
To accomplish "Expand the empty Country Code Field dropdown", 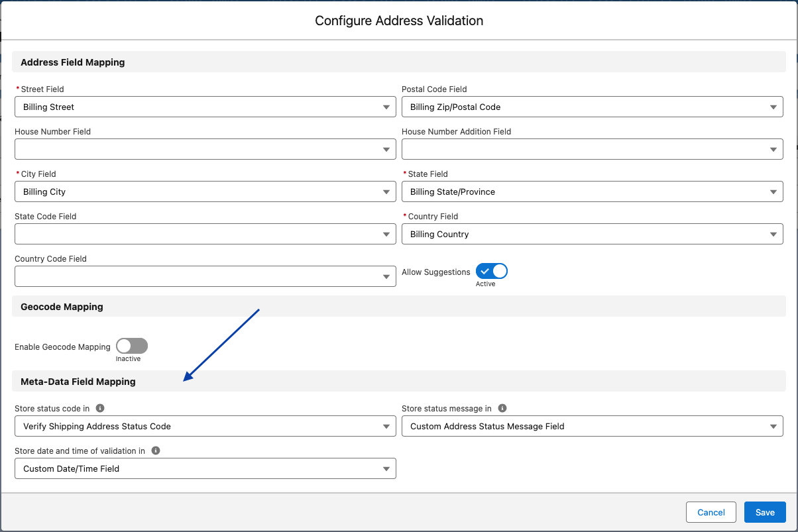I will (x=205, y=276).
